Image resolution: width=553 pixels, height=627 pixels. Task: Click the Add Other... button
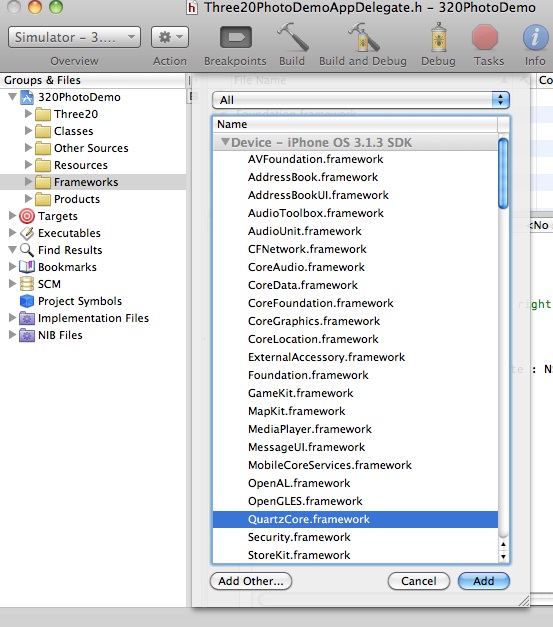click(251, 581)
